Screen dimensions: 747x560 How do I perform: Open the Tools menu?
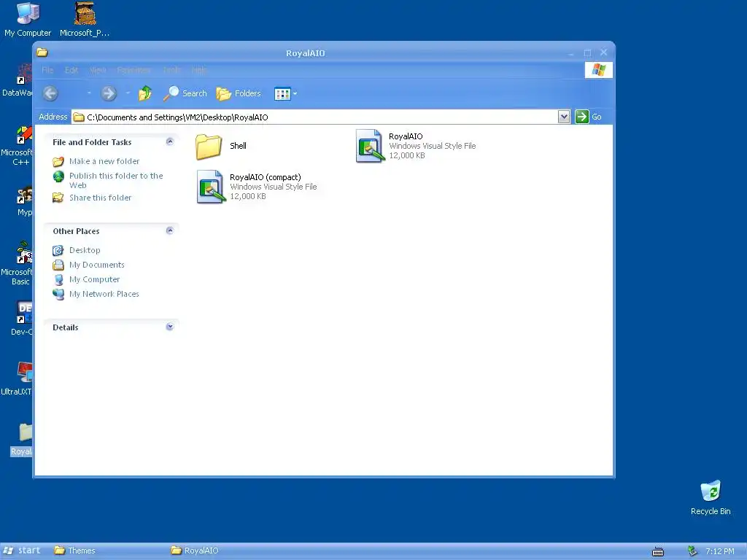pyautogui.click(x=172, y=70)
